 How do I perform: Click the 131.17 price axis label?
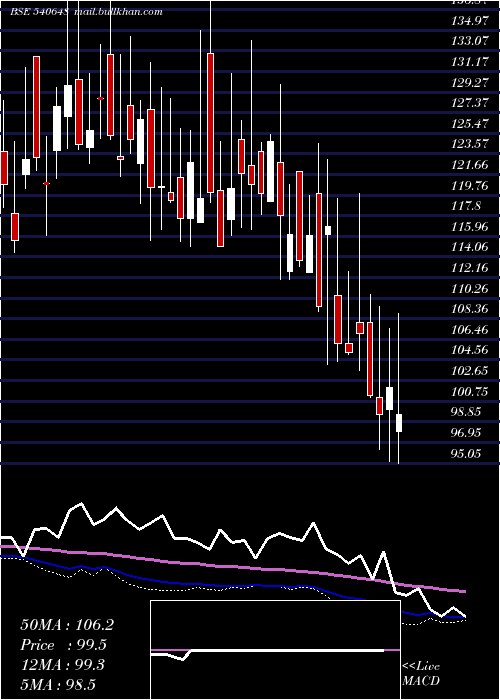pos(470,62)
